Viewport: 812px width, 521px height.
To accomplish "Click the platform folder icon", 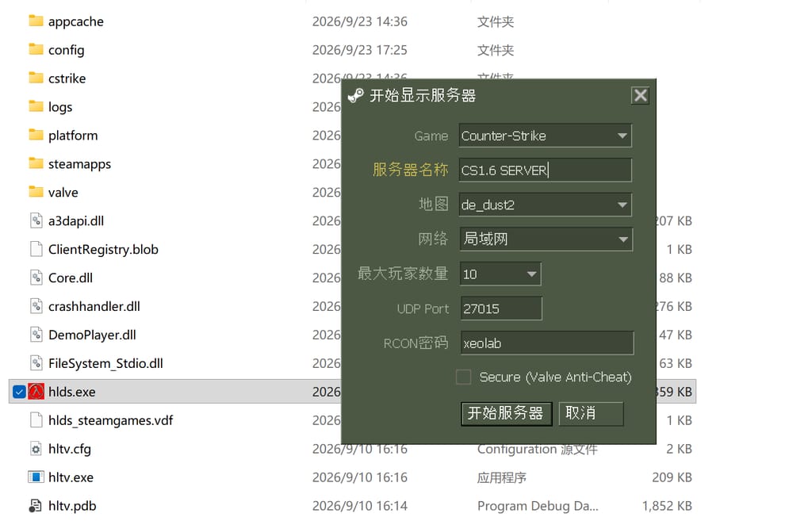I will pyautogui.click(x=36, y=135).
